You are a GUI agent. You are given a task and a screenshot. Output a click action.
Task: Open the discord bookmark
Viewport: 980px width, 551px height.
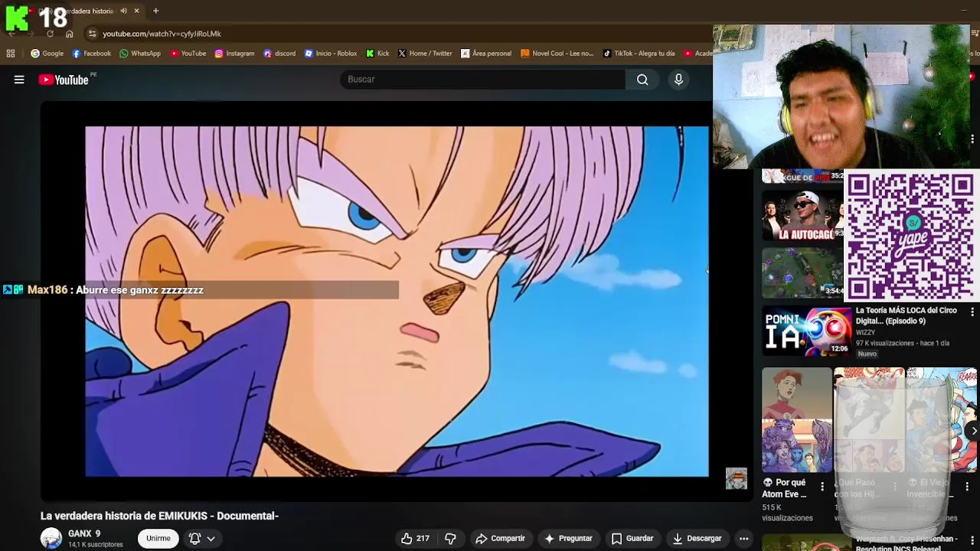click(279, 54)
